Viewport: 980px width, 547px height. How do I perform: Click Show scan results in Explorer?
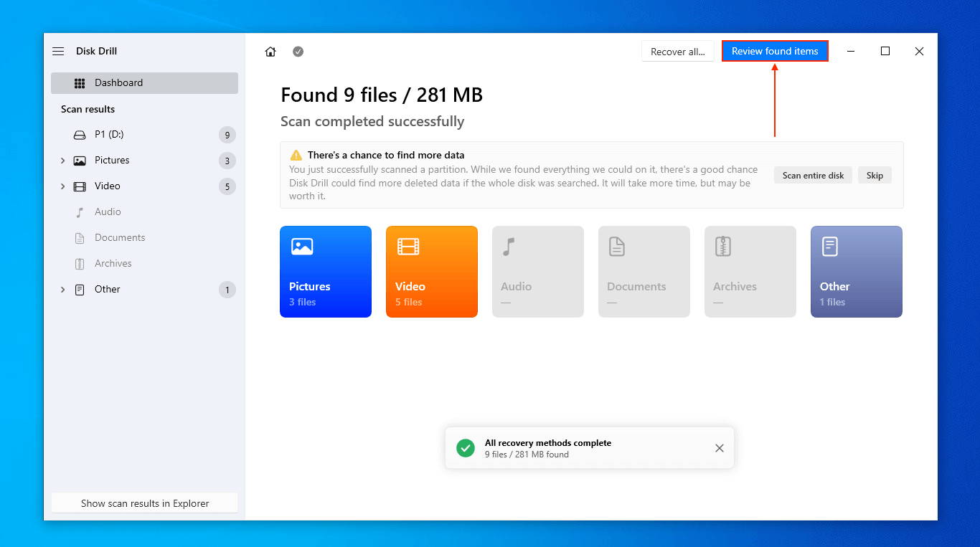pyautogui.click(x=145, y=503)
